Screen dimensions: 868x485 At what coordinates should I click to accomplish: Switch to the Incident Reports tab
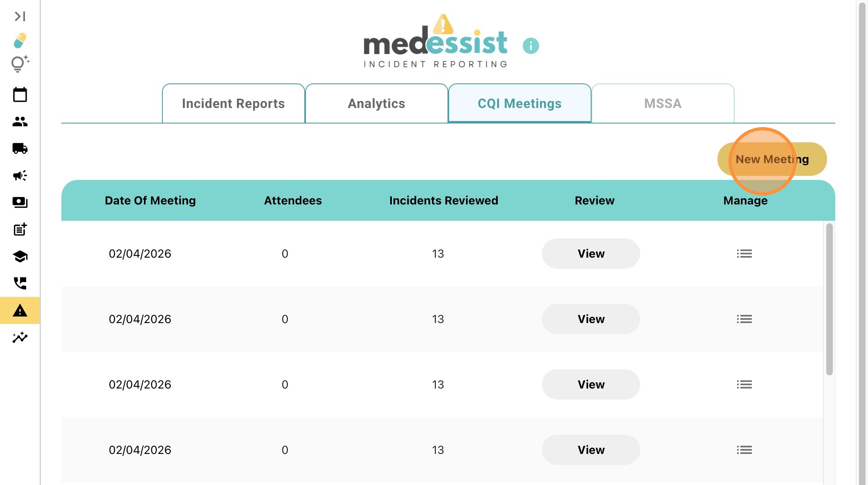point(233,103)
